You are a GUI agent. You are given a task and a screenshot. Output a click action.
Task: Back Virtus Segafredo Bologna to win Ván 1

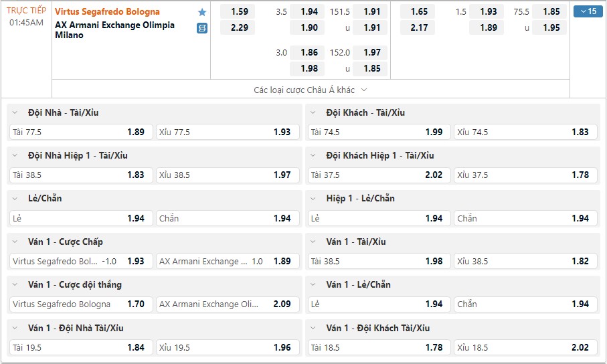81,304
